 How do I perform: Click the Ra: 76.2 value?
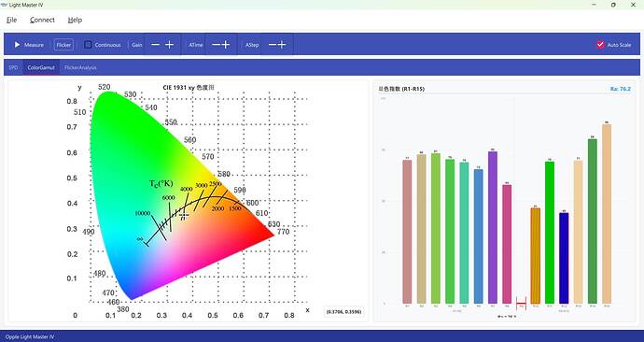[x=620, y=89]
